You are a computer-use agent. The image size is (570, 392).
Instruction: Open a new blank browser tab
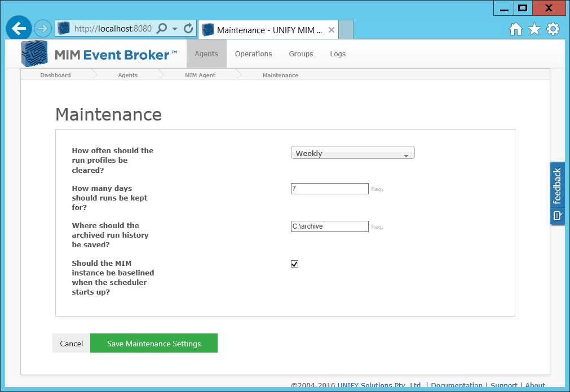[x=346, y=30]
